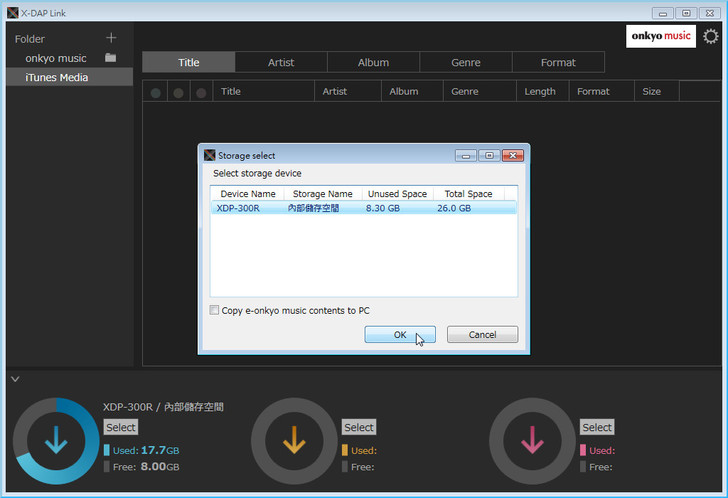
Task: Switch to the Artist tab
Action: point(281,62)
